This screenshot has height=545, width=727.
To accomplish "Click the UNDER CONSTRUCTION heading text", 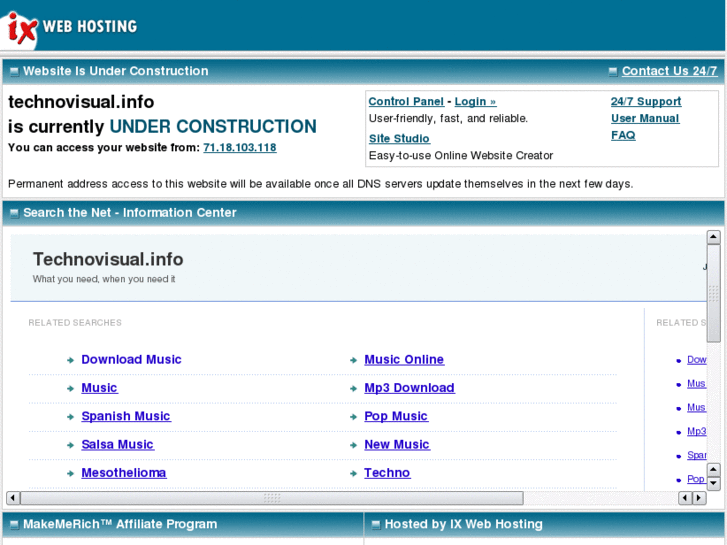I will tap(213, 126).
